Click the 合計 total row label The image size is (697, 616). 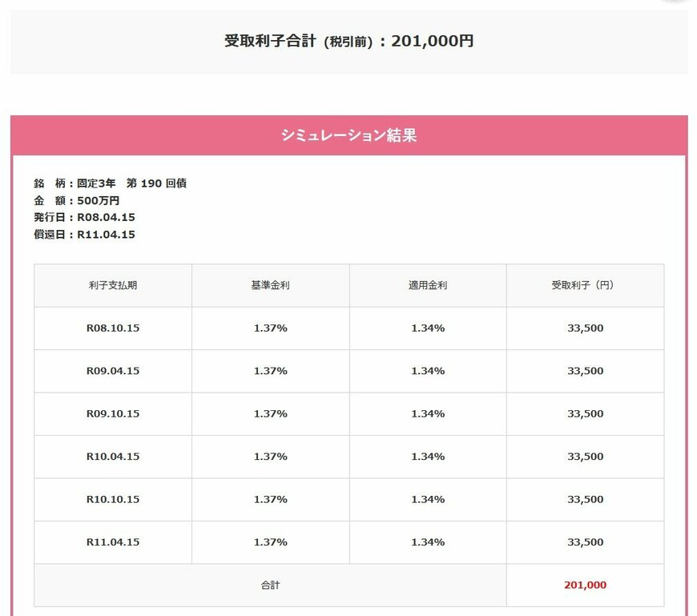click(x=270, y=586)
